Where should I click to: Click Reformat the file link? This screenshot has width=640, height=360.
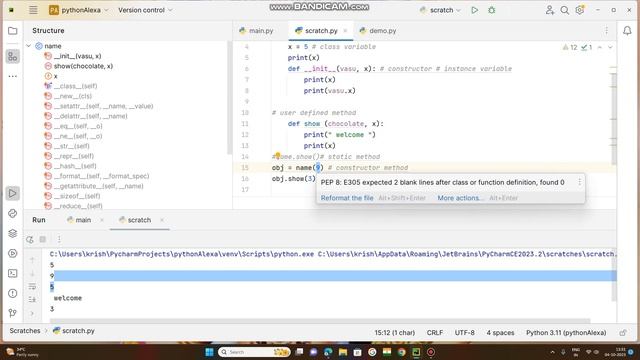pos(347,198)
